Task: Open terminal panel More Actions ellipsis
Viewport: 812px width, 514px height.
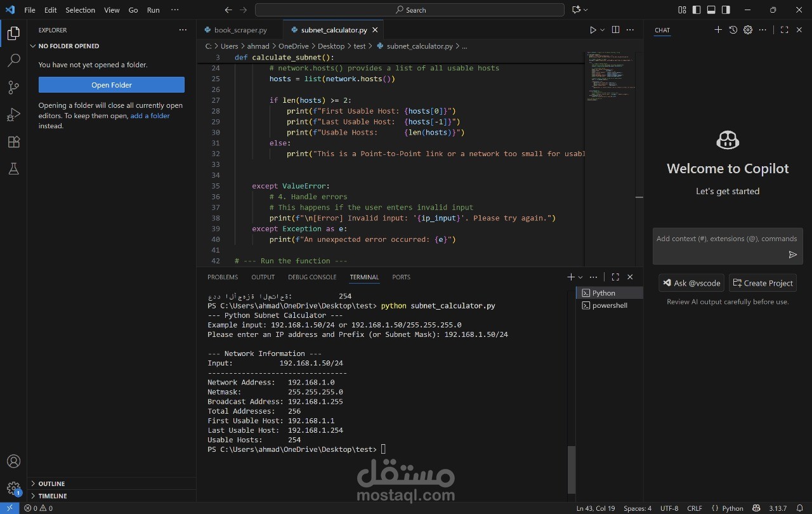Action: coord(594,277)
